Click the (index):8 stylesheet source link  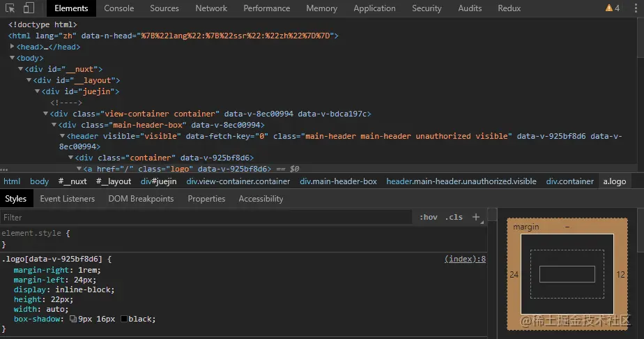click(x=465, y=259)
